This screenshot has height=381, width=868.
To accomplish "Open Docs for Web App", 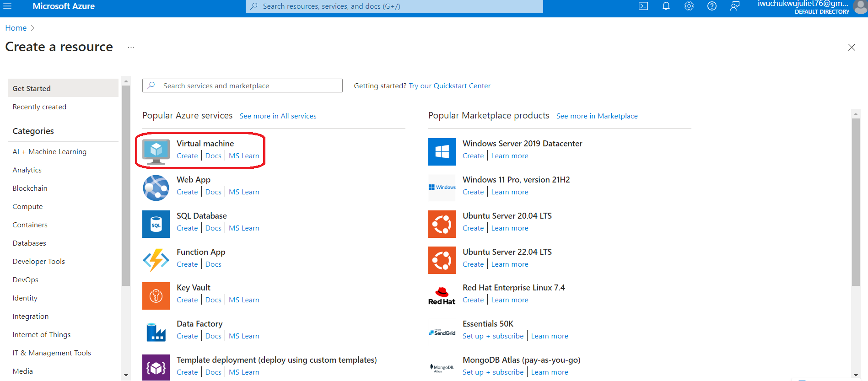I will coord(213,192).
